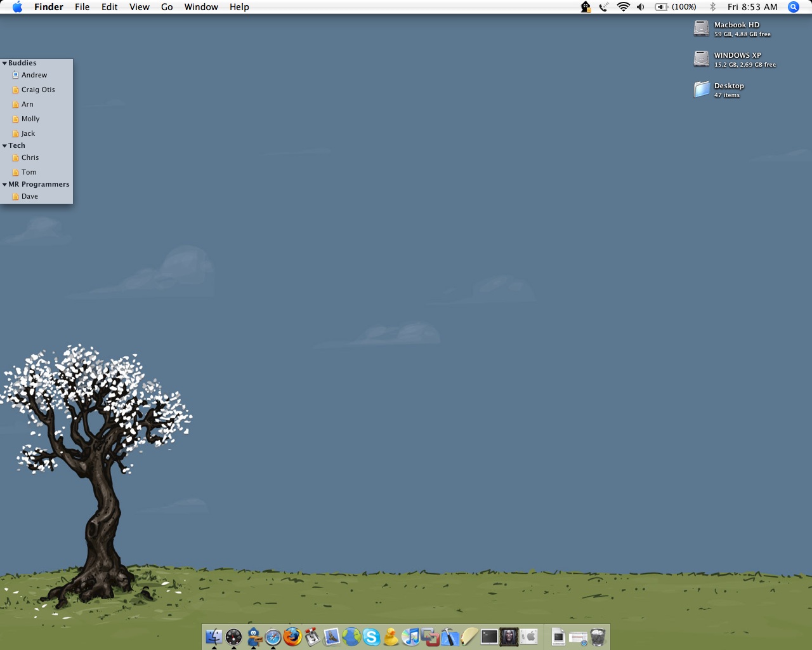Open the Edit menu

110,7
